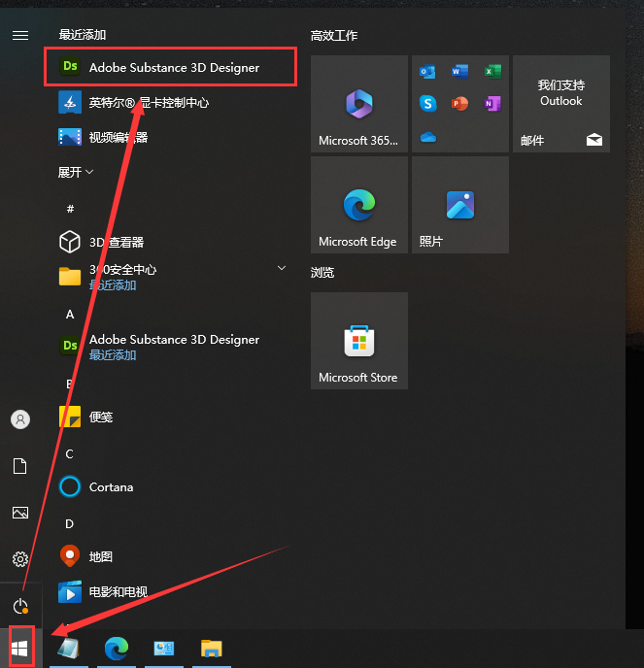Open 照片 photos tile
The height and width of the screenshot is (668, 644).
click(459, 205)
